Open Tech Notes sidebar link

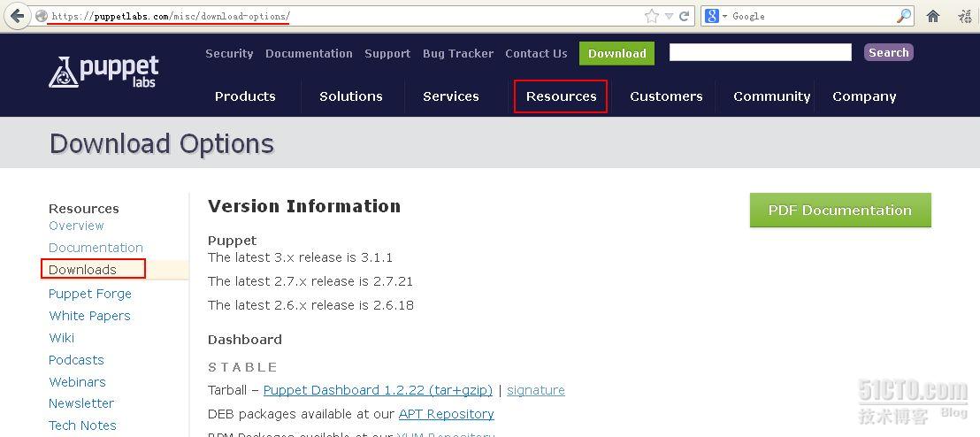(82, 425)
